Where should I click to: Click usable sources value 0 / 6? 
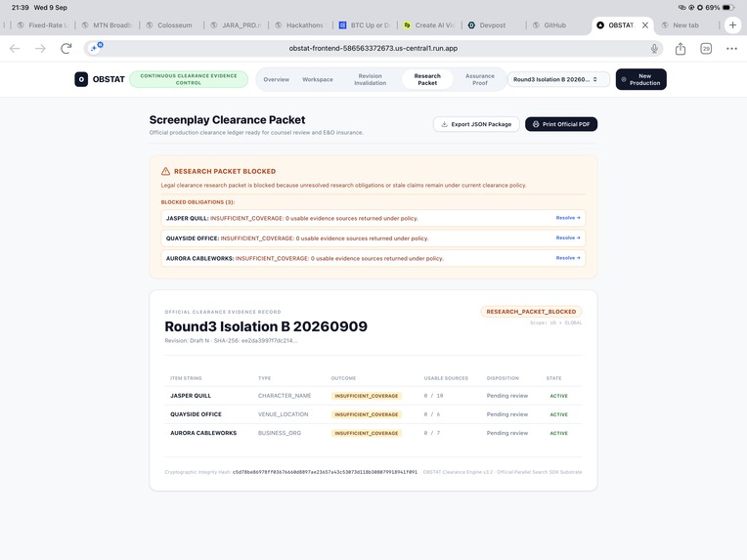click(x=432, y=414)
